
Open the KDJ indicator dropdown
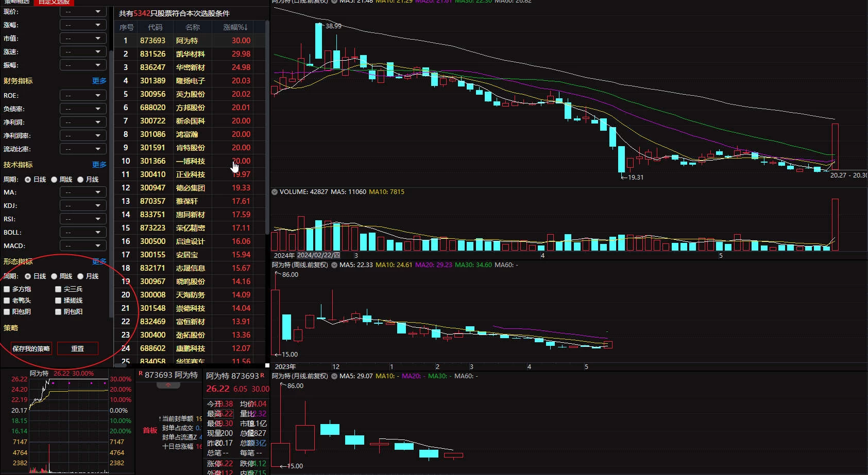point(83,205)
